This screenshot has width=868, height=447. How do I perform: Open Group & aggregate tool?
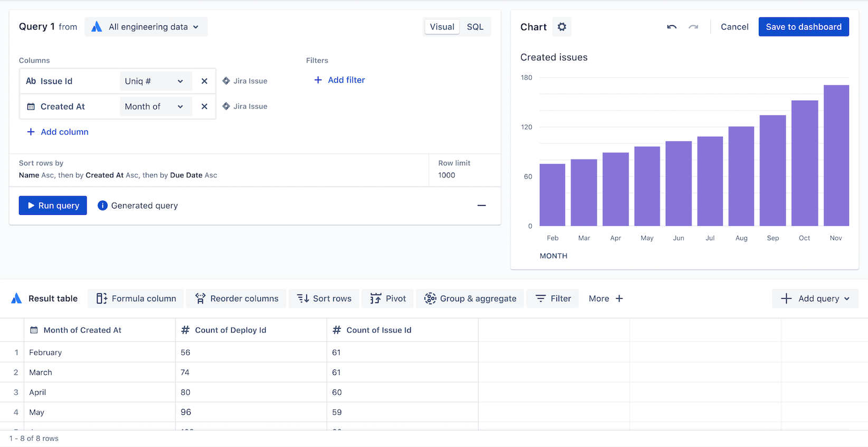(470, 299)
